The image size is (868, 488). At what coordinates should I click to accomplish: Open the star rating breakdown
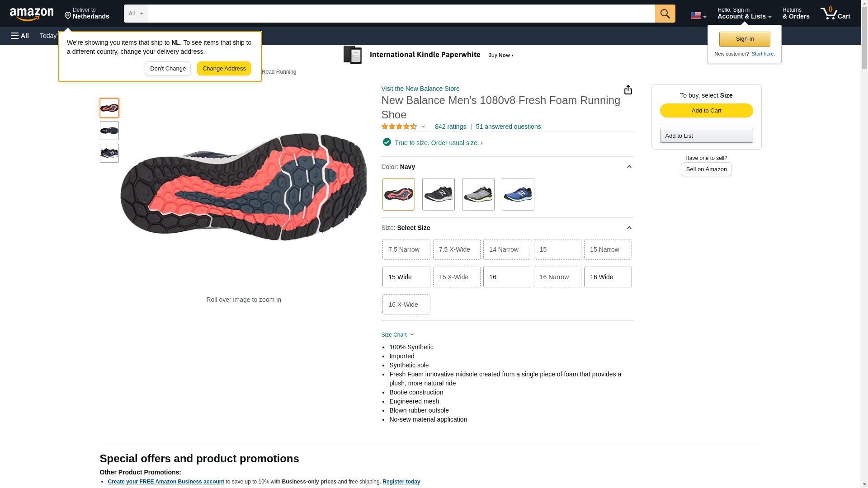pyautogui.click(x=403, y=127)
